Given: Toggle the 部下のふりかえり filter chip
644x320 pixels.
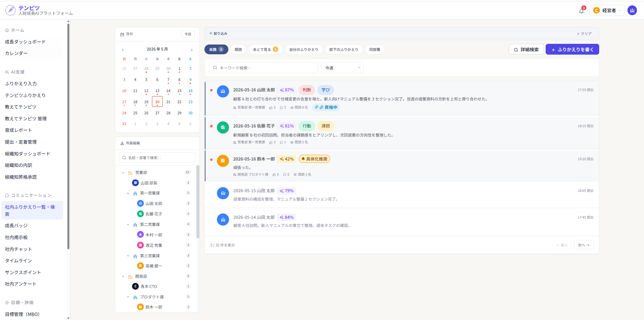Looking at the screenshot, I should tap(344, 49).
